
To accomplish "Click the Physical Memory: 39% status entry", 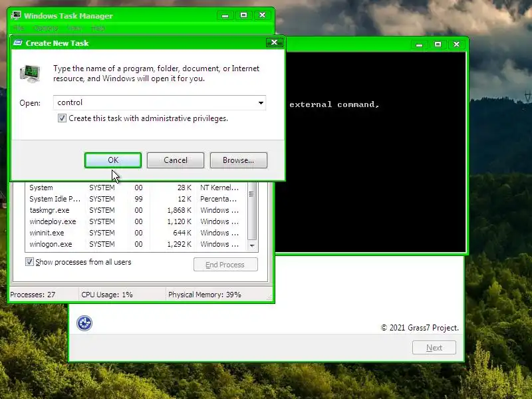I will [x=205, y=295].
